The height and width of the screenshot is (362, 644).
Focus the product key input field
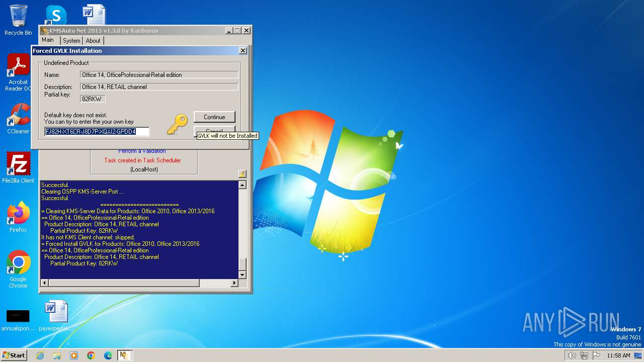pyautogui.click(x=97, y=132)
